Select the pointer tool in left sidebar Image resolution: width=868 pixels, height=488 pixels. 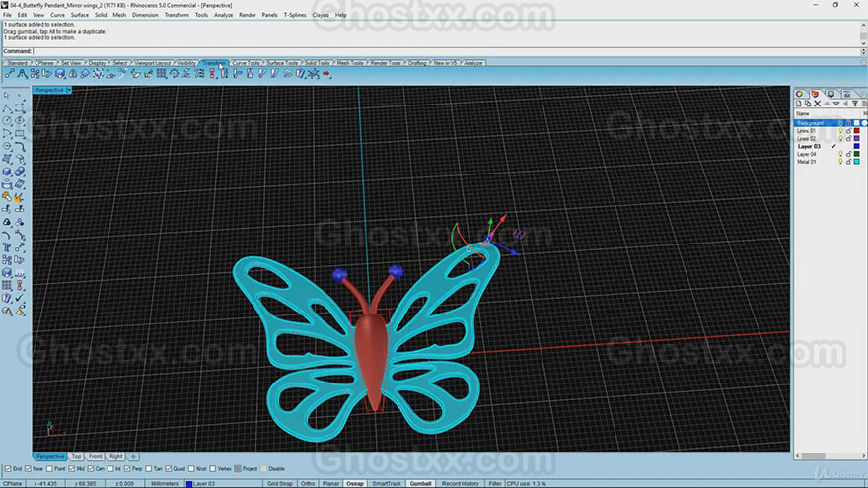click(7, 96)
